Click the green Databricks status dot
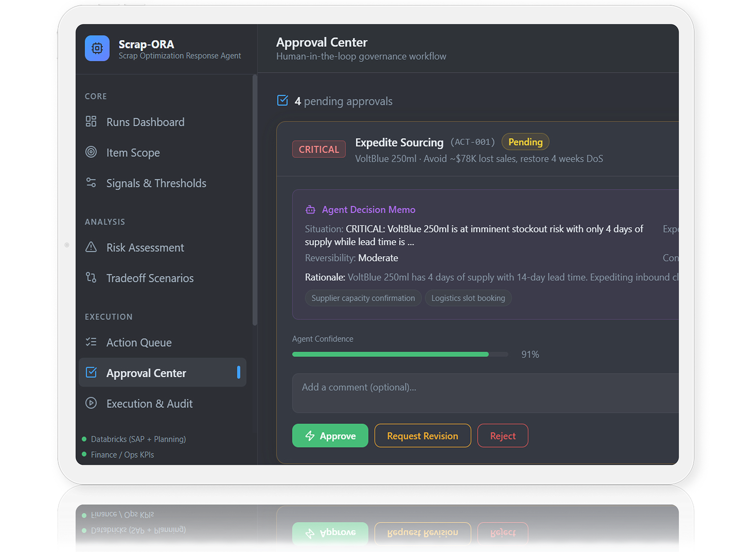 click(84, 439)
